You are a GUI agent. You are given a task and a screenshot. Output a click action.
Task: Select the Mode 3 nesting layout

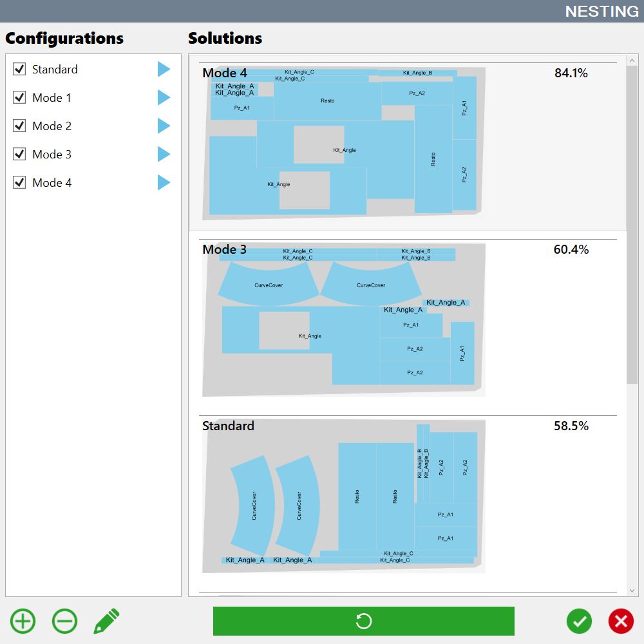[x=344, y=320]
